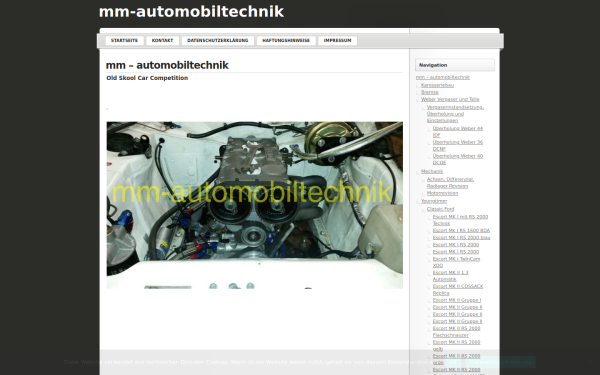Open Weber Vergaser und Teile
The image size is (600, 375).
click(450, 99)
